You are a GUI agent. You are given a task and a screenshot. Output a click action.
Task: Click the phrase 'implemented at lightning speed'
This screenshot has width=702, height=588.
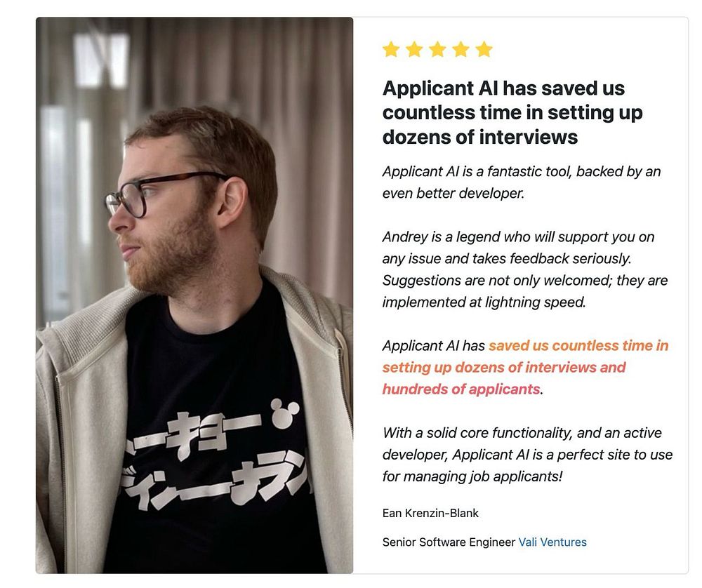pyautogui.click(x=484, y=302)
